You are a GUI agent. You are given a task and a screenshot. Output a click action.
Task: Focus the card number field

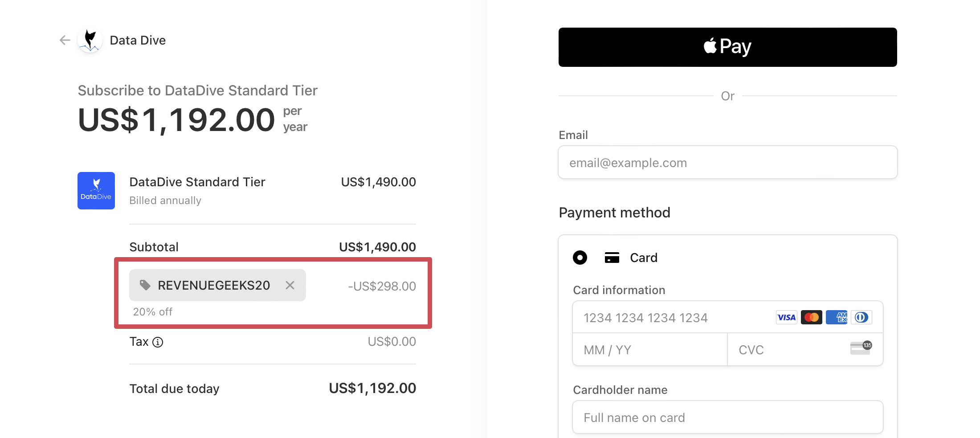[727, 317]
